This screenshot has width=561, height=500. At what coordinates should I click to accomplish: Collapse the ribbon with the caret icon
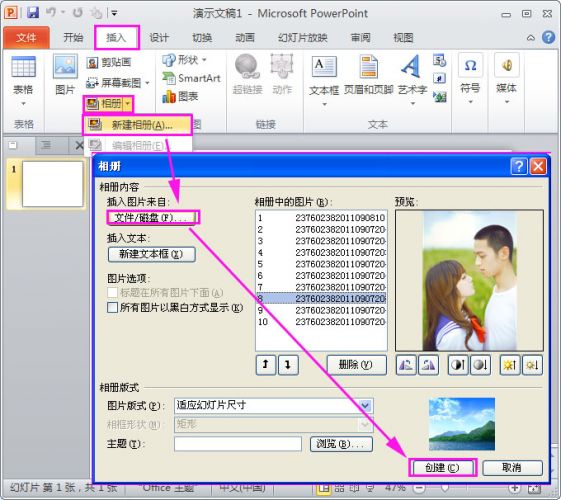(x=531, y=38)
